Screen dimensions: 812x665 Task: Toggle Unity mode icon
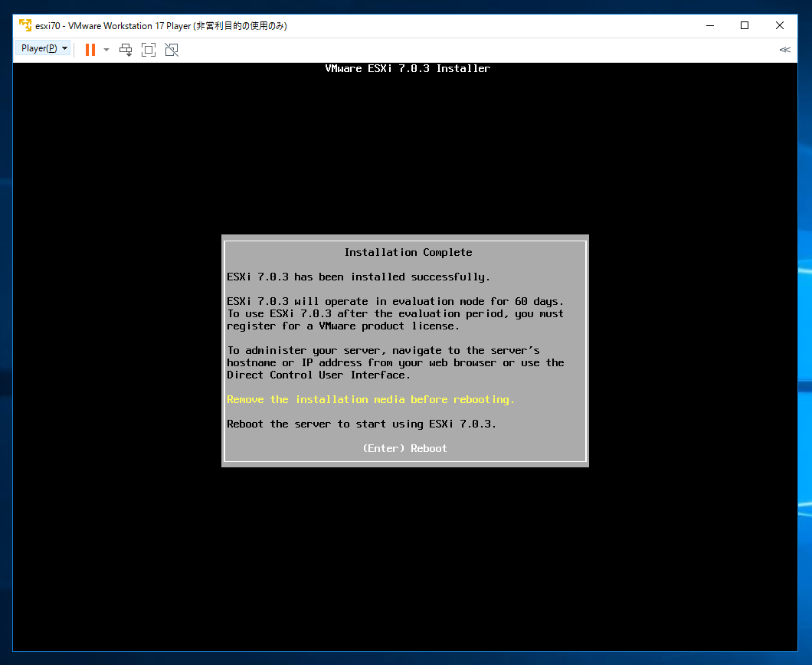[172, 50]
